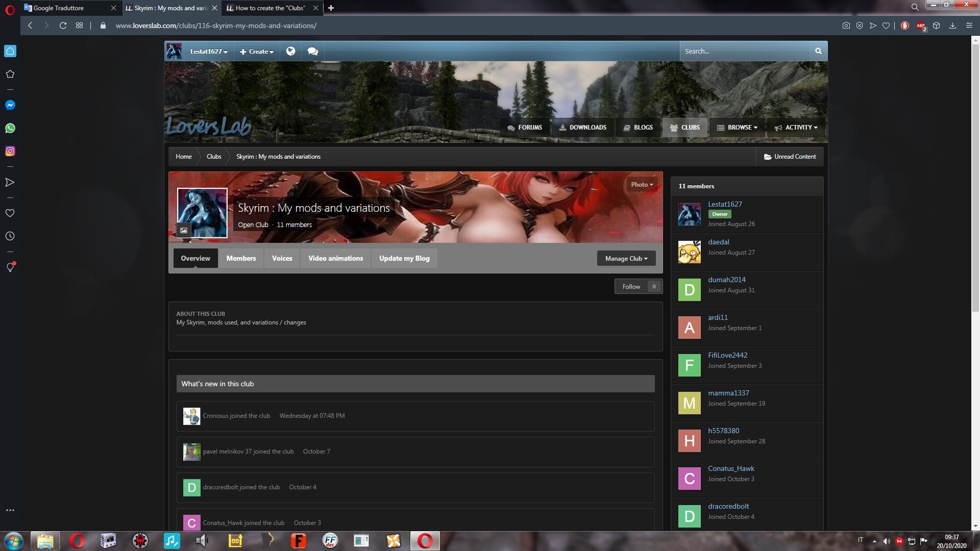Go back to previous page
This screenshot has width=980, height=551.
pos(30,26)
